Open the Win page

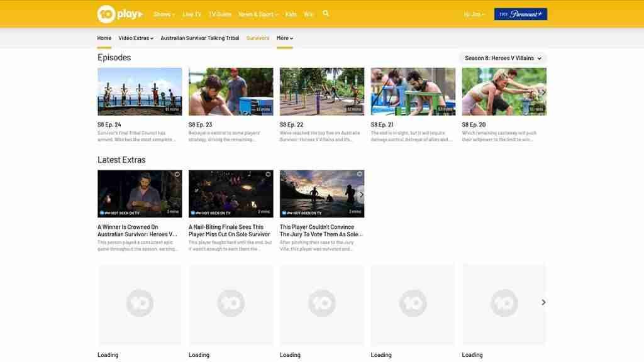pos(308,14)
